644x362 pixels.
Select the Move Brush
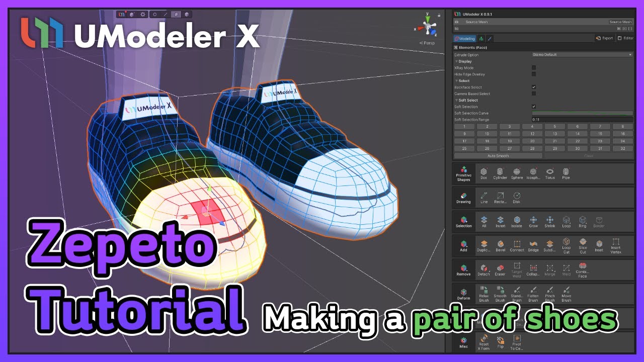(x=566, y=294)
